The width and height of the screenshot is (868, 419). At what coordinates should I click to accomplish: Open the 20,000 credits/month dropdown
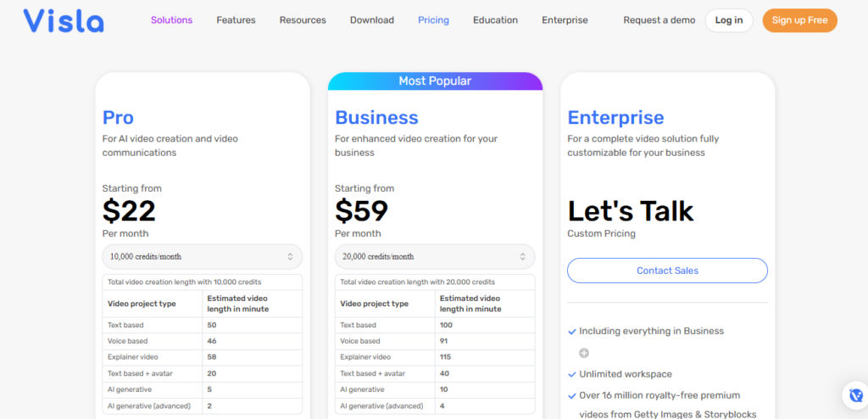tap(435, 256)
